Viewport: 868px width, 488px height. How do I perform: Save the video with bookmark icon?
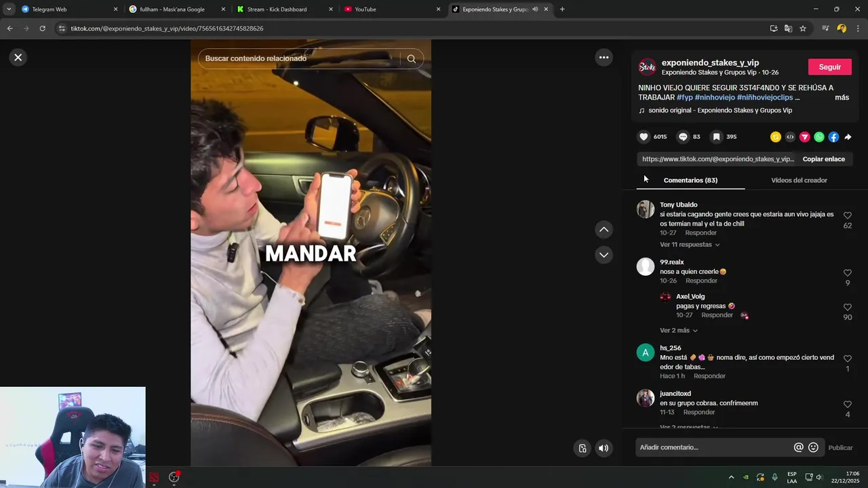(716, 137)
